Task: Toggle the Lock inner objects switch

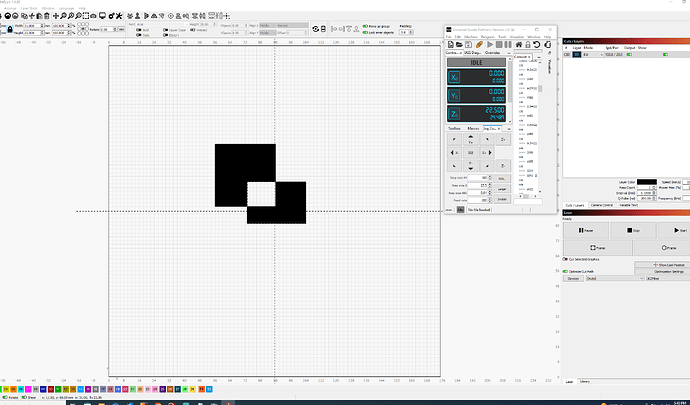Action: (365, 33)
